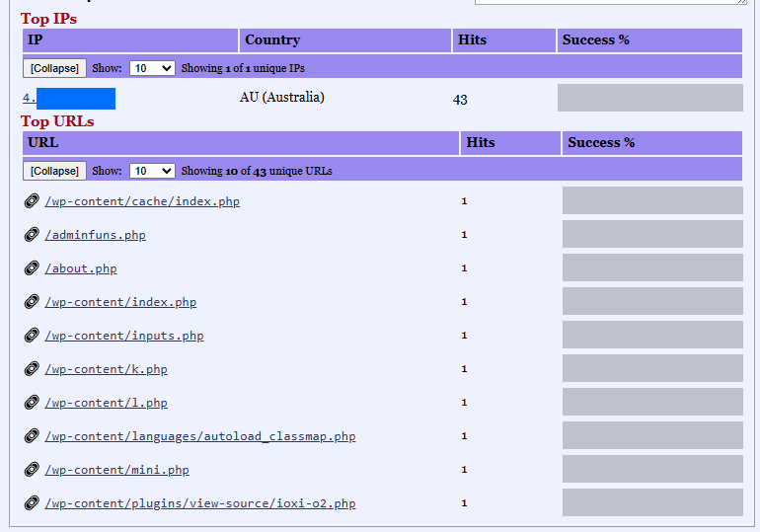Click link icon beside /wp-content/mini.php
The height and width of the screenshot is (532, 760).
coord(32,470)
